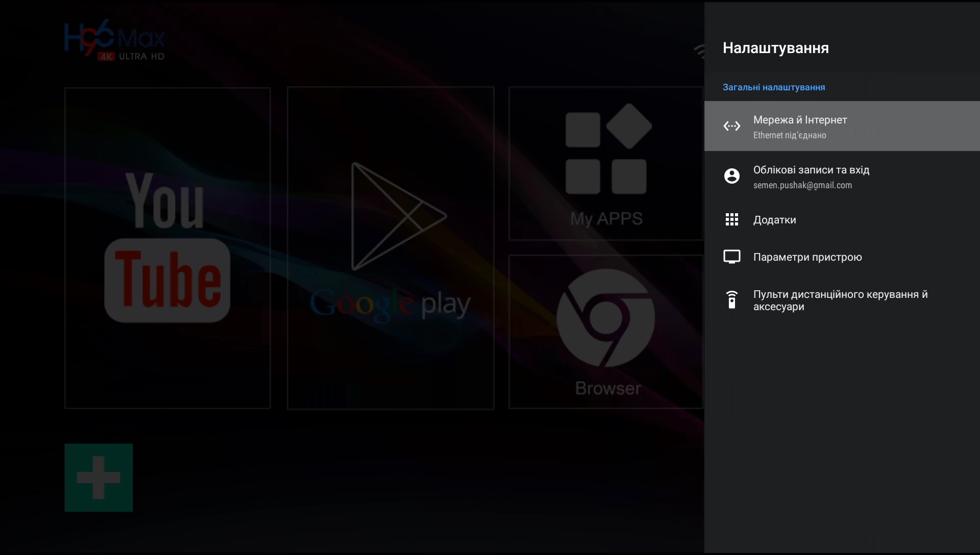
Task: Launch the Browser tile
Action: tap(606, 332)
